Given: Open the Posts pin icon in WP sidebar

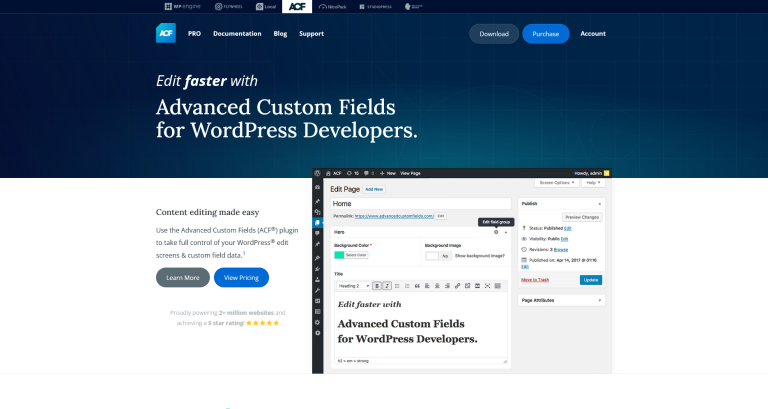Looking at the screenshot, I should [317, 201].
